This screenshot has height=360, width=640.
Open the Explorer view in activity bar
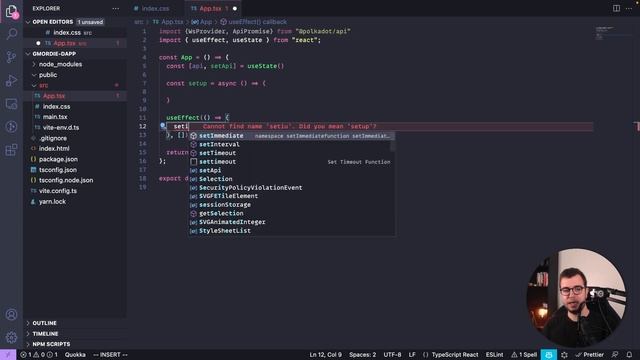(x=11, y=11)
